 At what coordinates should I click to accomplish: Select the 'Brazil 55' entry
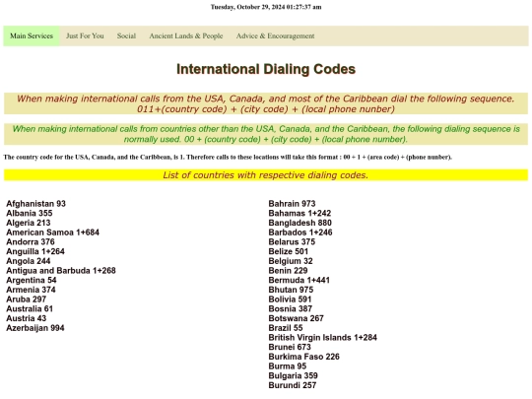(x=286, y=328)
